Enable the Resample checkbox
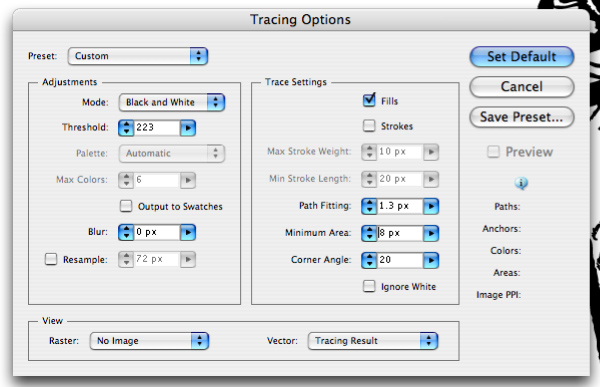600x387 pixels. coord(51,259)
